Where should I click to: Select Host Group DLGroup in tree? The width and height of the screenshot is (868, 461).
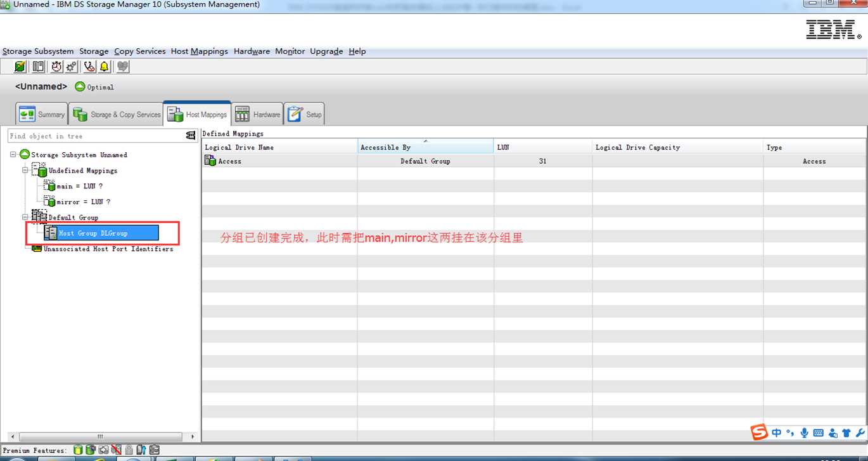(101, 233)
